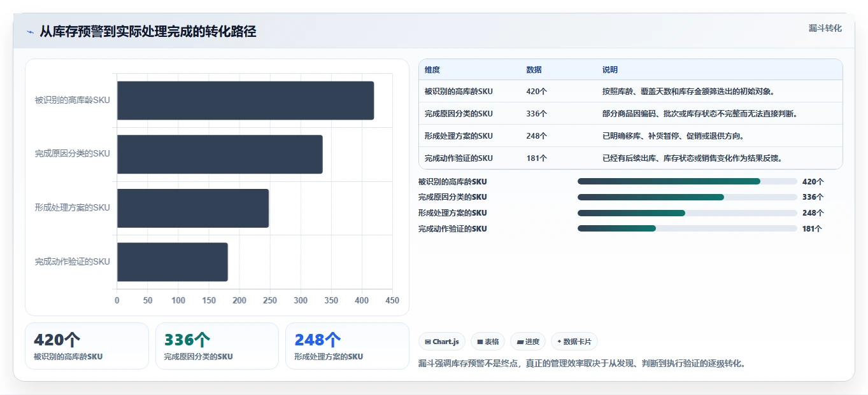The width and height of the screenshot is (868, 395).
Task: Click the progress bar showing 420个
Action: [687, 181]
